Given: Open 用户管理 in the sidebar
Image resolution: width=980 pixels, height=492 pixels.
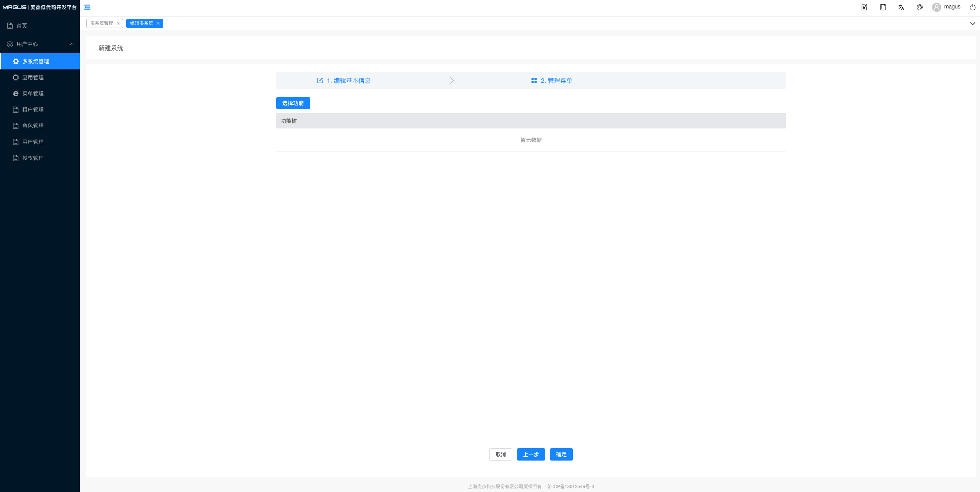Looking at the screenshot, I should [40, 142].
